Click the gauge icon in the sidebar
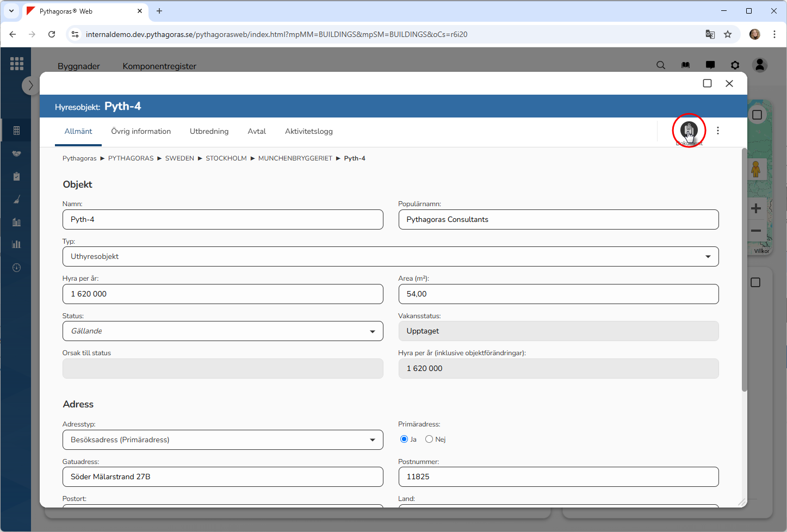787x532 pixels. pyautogui.click(x=16, y=268)
